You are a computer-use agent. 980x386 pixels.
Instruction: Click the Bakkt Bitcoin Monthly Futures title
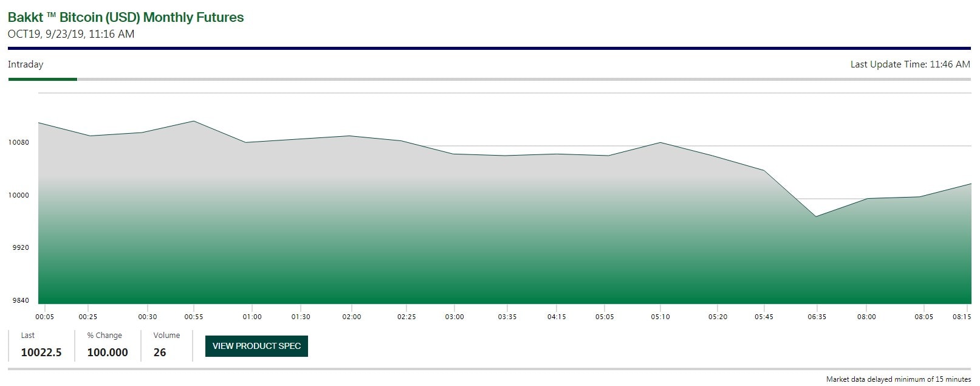click(x=126, y=18)
